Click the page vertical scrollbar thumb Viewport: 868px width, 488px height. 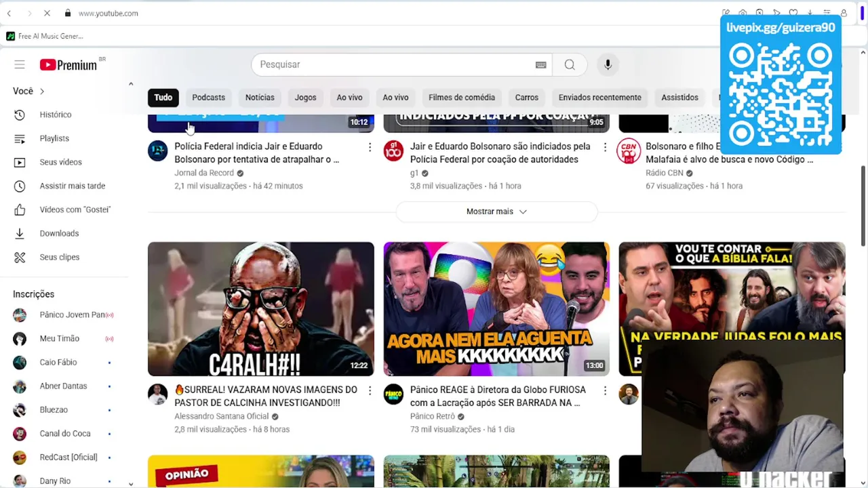[x=863, y=206]
